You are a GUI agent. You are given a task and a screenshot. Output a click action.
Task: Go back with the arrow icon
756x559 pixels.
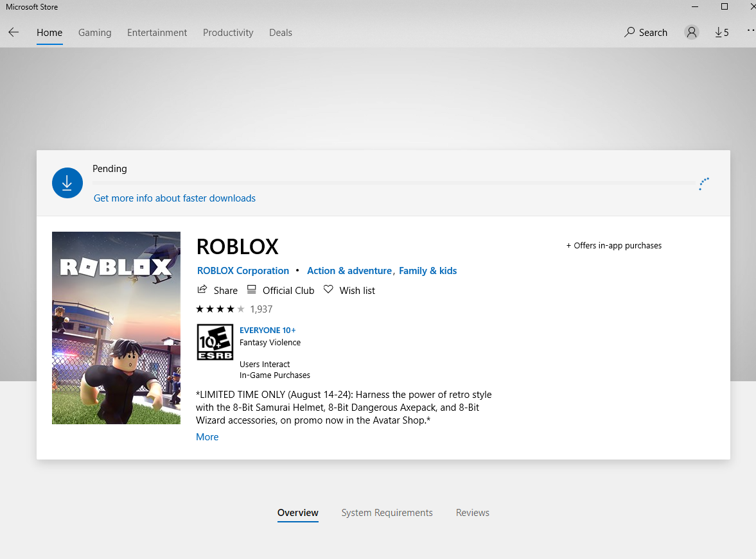pyautogui.click(x=13, y=32)
